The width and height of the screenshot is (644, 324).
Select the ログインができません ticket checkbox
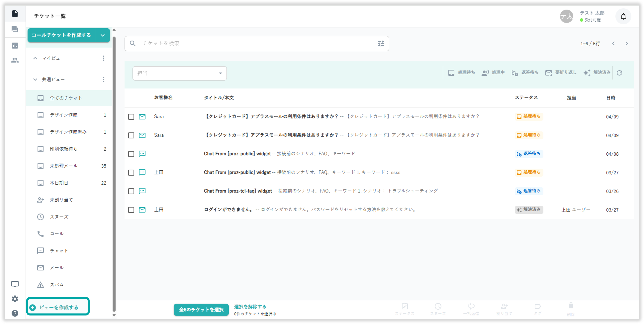click(131, 210)
